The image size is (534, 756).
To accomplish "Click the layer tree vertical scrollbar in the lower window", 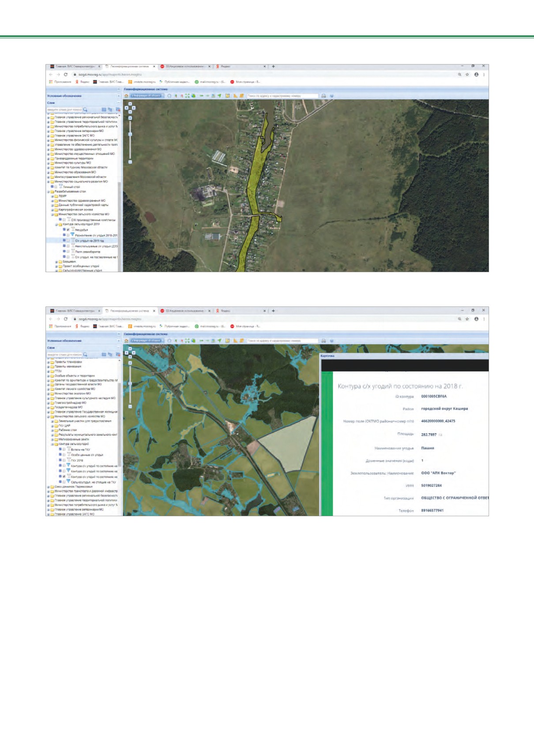I will point(119,424).
